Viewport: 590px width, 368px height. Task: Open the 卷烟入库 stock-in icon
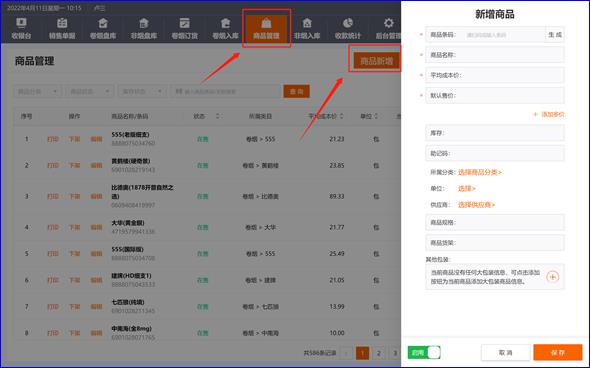[x=225, y=28]
